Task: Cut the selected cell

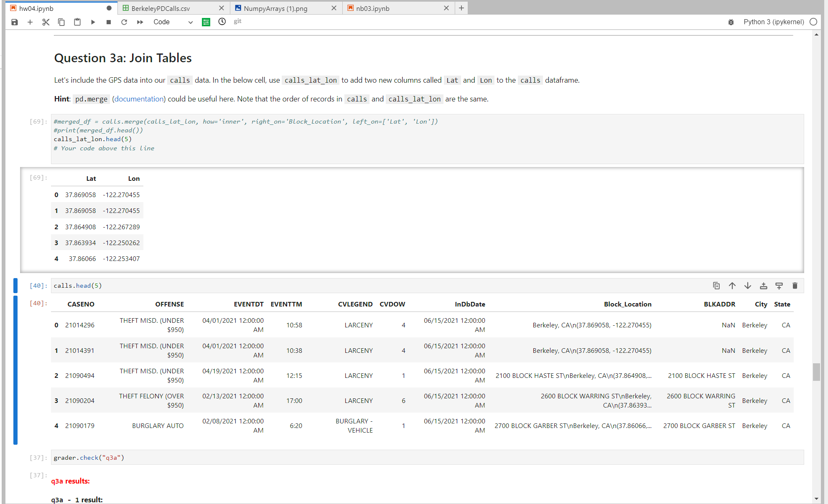Action: pos(46,22)
